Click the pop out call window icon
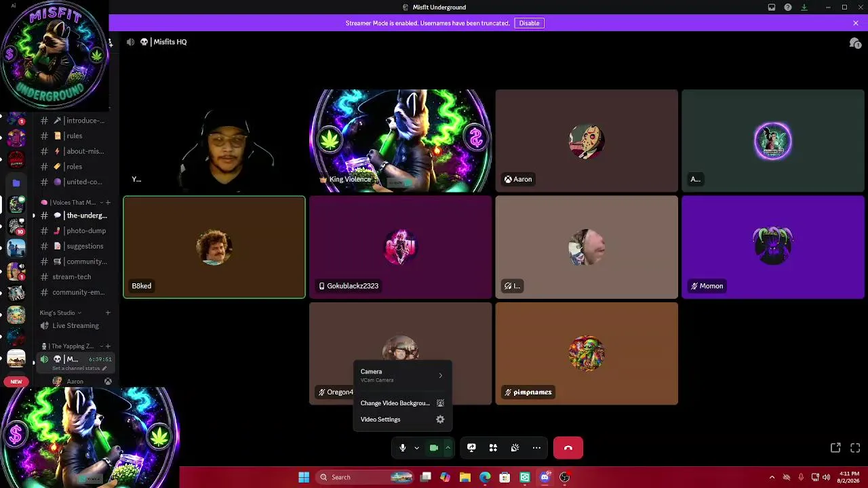The image size is (868, 488). (x=835, y=448)
